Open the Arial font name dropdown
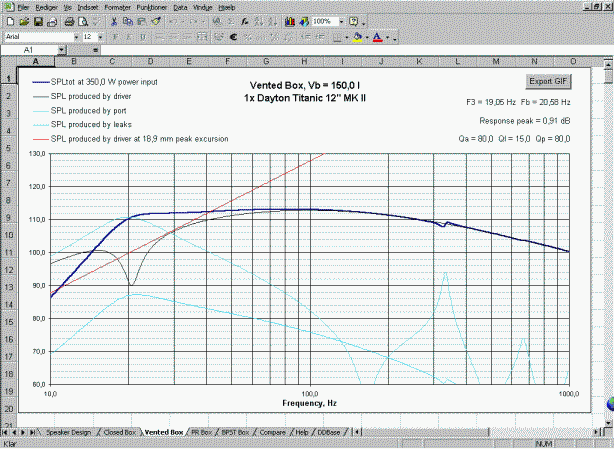The width and height of the screenshot is (614, 449). (x=76, y=37)
